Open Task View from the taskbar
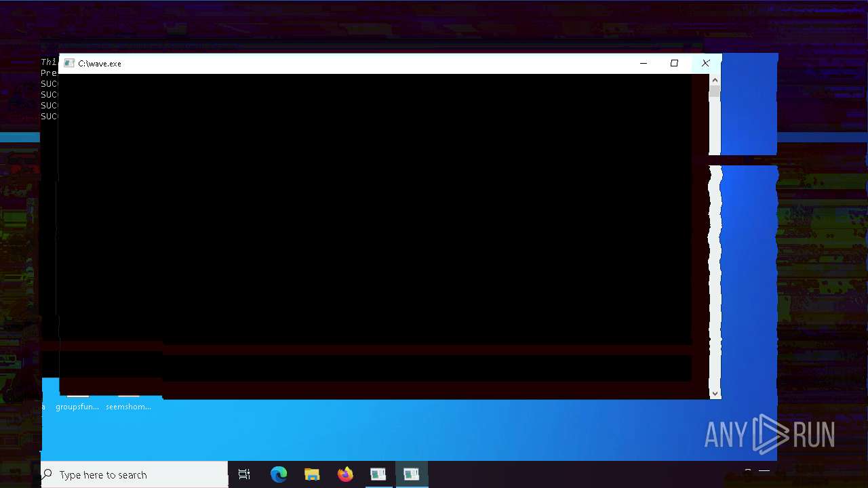The height and width of the screenshot is (488, 868). pos(244,474)
